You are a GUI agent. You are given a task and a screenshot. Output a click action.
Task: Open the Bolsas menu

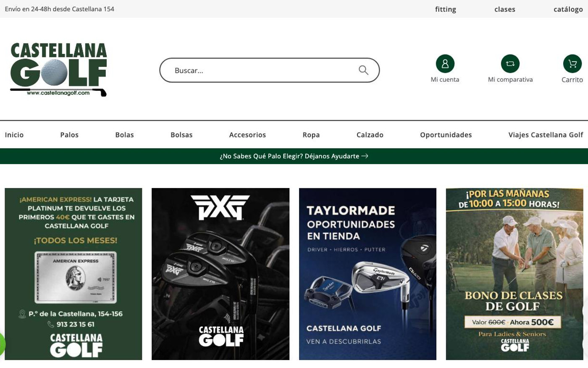click(181, 135)
